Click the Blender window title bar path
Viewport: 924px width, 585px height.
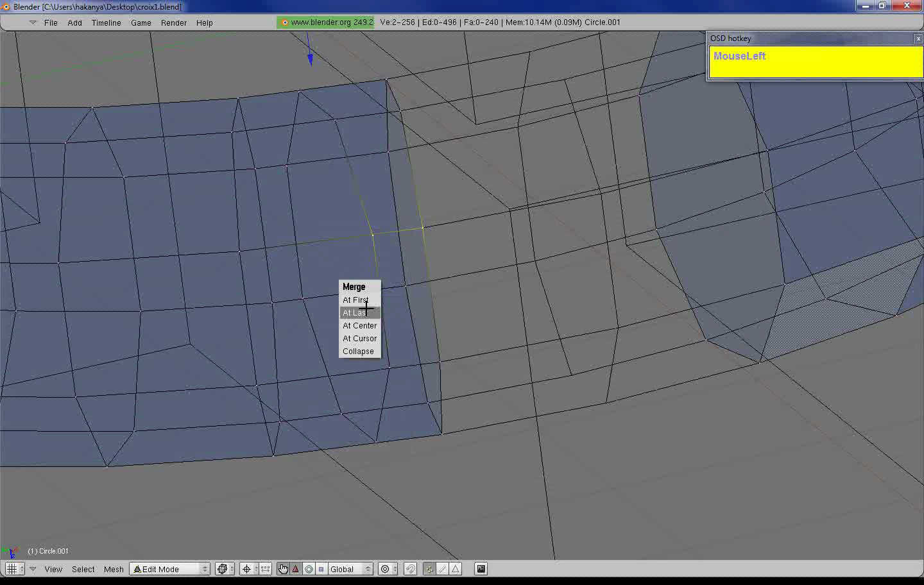(x=98, y=6)
